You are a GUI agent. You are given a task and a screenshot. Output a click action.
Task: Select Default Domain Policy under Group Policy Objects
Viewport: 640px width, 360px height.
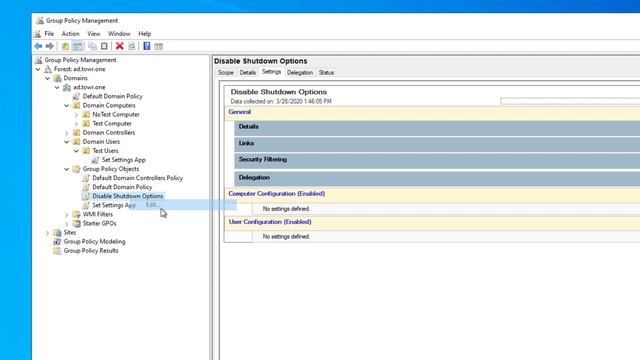122,187
